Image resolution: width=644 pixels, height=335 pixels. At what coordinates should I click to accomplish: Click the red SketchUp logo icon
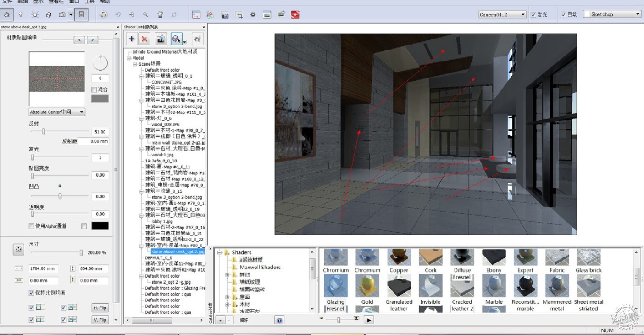295,15
